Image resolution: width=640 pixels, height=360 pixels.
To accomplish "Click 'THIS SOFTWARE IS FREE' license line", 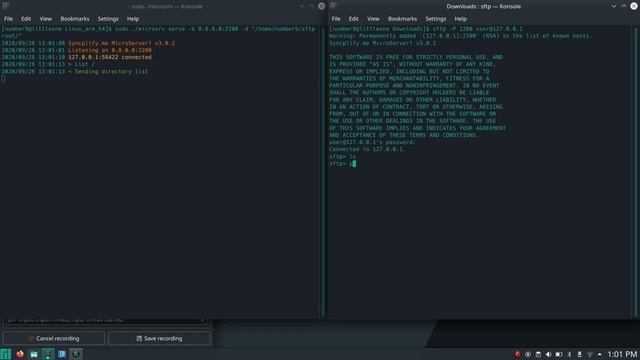I will coord(416,57).
